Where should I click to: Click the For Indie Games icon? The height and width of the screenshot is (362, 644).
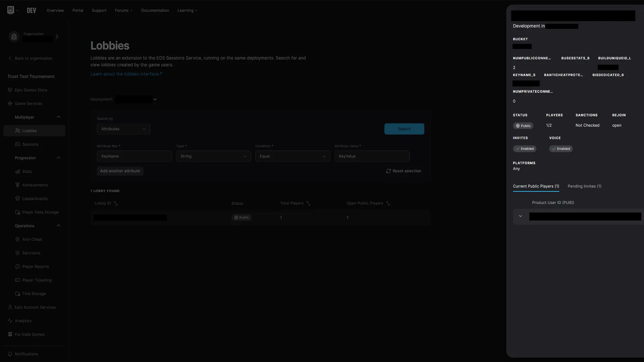(10, 335)
